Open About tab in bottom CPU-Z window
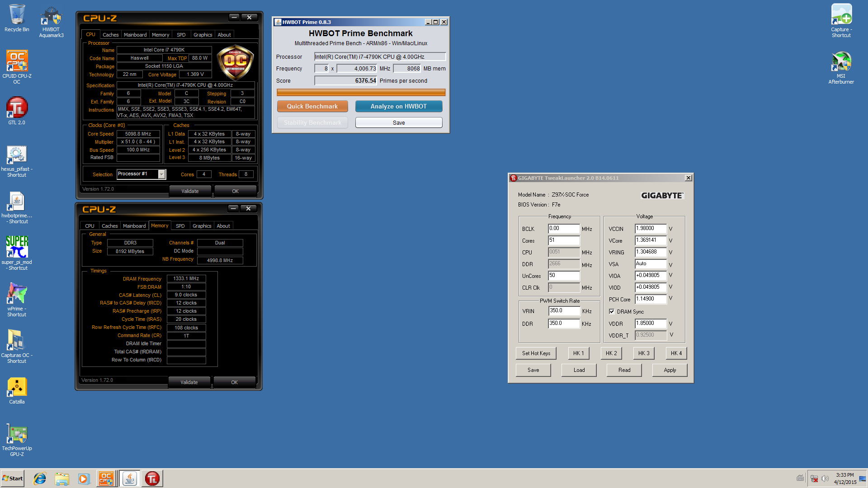The height and width of the screenshot is (488, 868). pyautogui.click(x=223, y=226)
